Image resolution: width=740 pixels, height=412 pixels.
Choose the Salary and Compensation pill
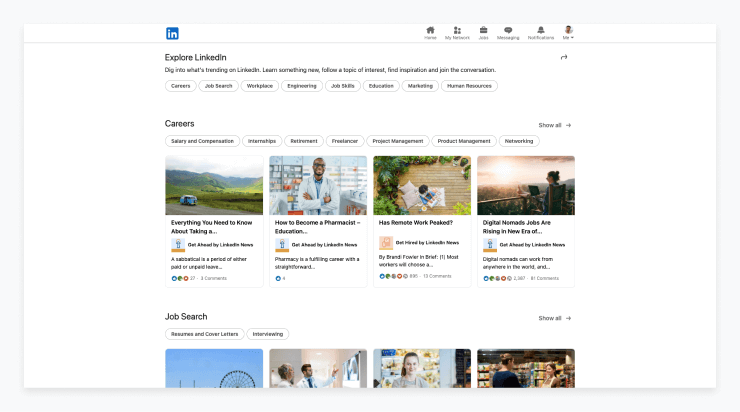pos(202,141)
